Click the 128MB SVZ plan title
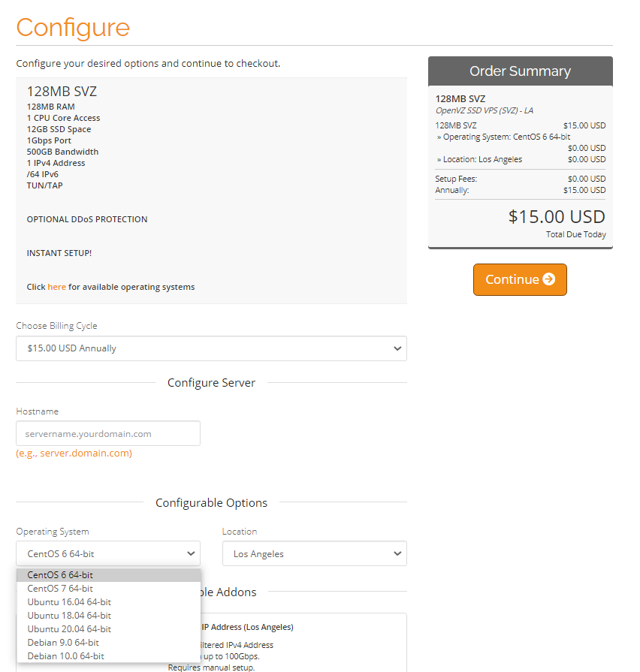 (62, 92)
